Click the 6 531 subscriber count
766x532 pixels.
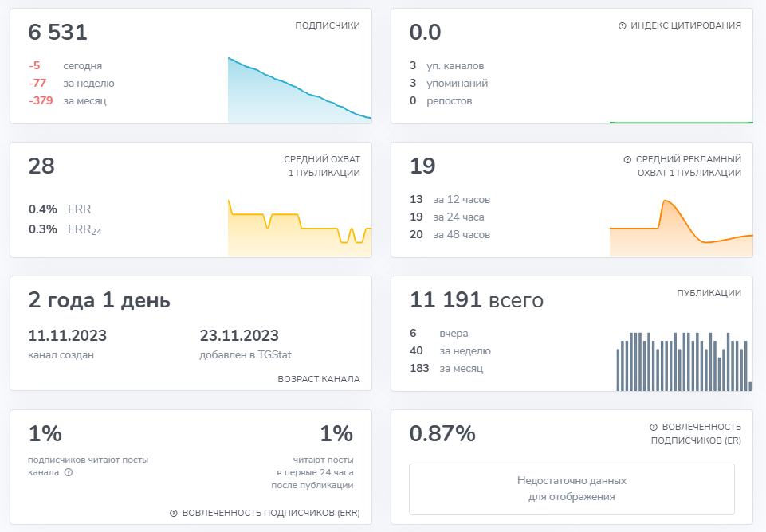pyautogui.click(x=57, y=33)
